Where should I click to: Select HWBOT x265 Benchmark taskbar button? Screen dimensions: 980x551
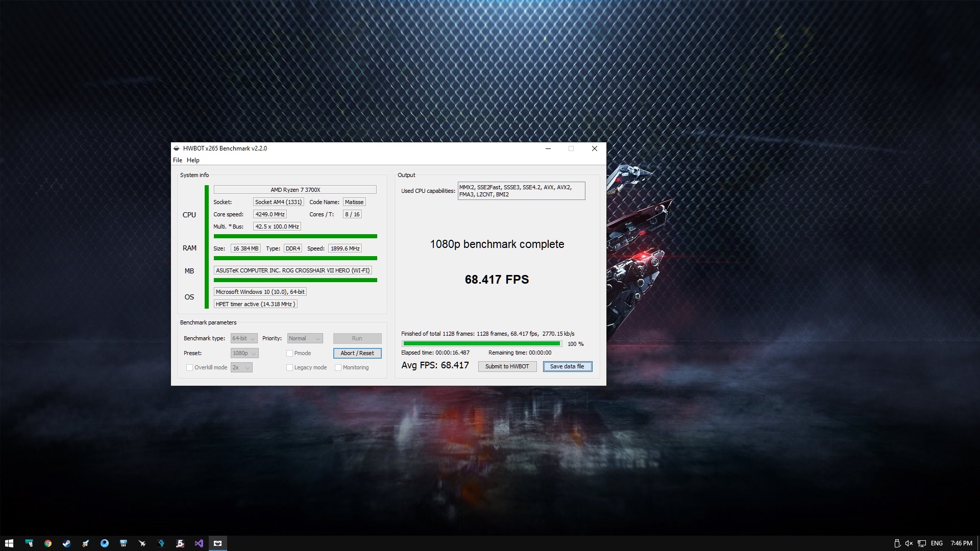click(218, 543)
